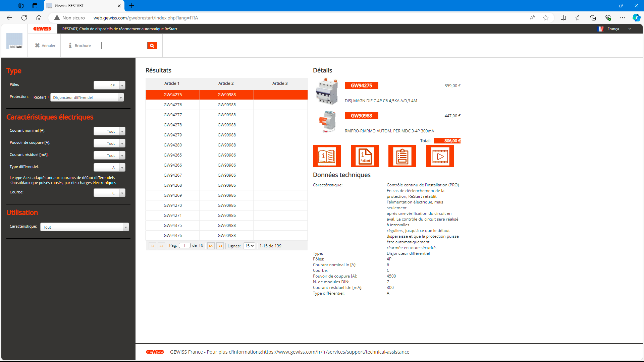
Task: Open the Type différentiel dropdown
Action: point(109,167)
